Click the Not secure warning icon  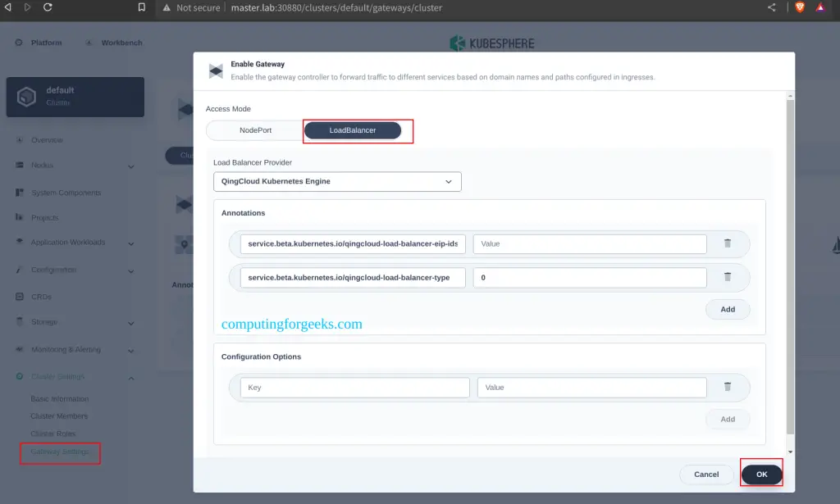click(167, 7)
